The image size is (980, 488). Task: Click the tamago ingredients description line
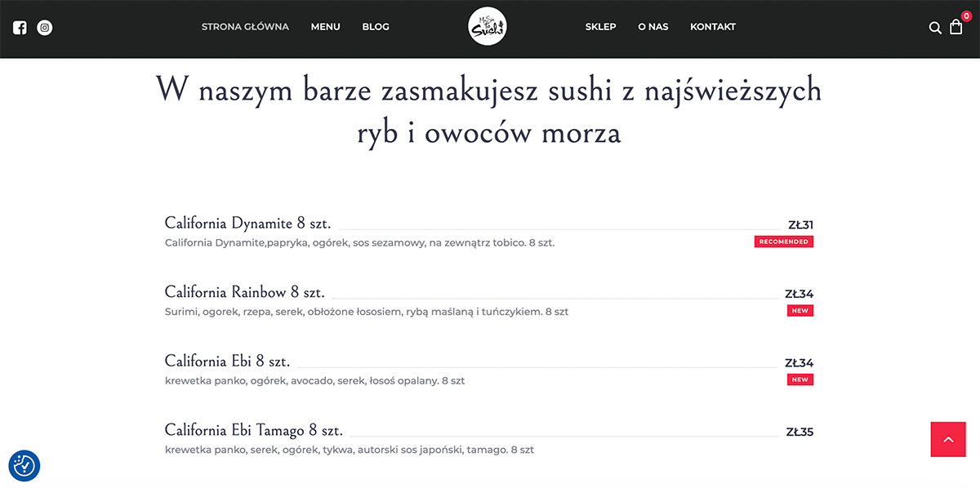(350, 450)
